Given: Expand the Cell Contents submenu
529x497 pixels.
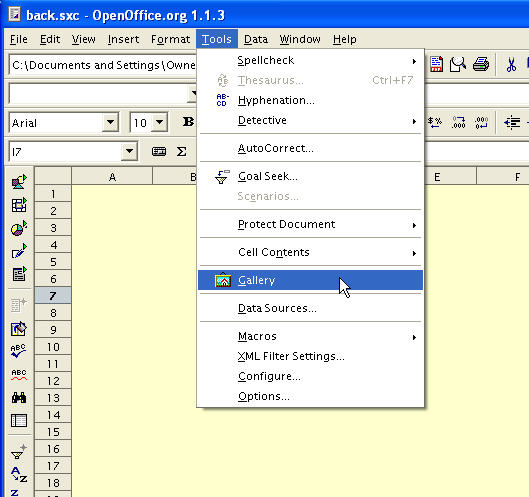Looking at the screenshot, I should pyautogui.click(x=310, y=252).
